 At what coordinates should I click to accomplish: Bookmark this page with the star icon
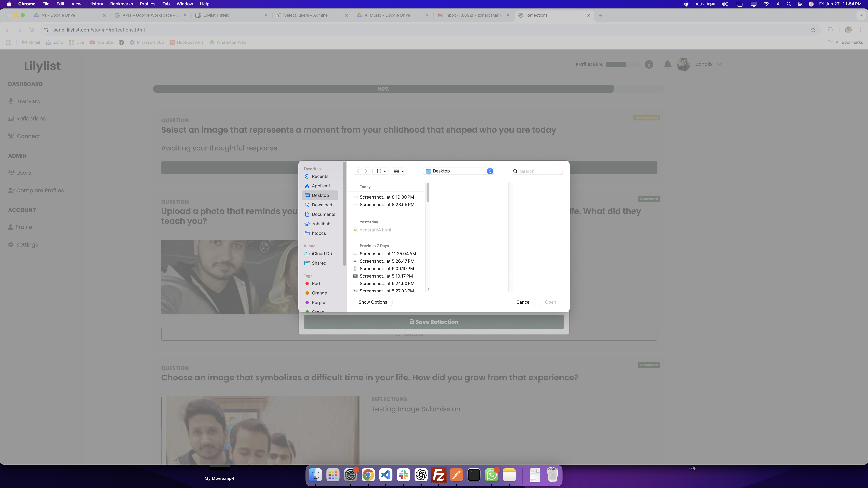tap(813, 30)
